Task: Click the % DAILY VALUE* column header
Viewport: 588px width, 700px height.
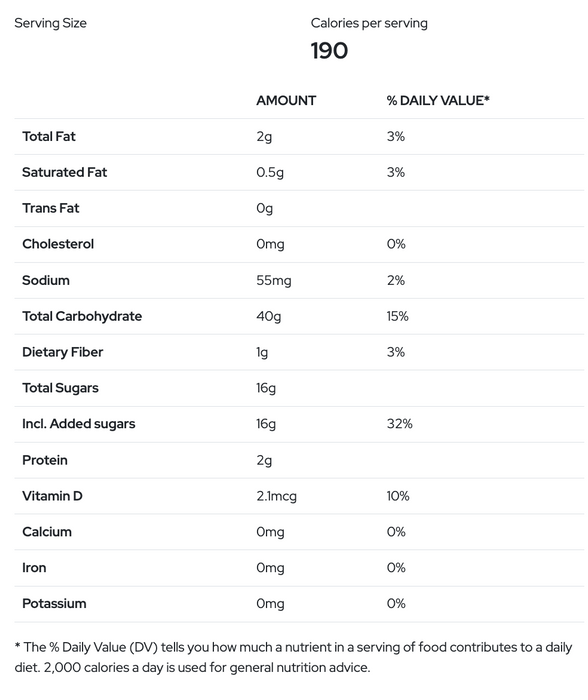Action: click(x=438, y=100)
